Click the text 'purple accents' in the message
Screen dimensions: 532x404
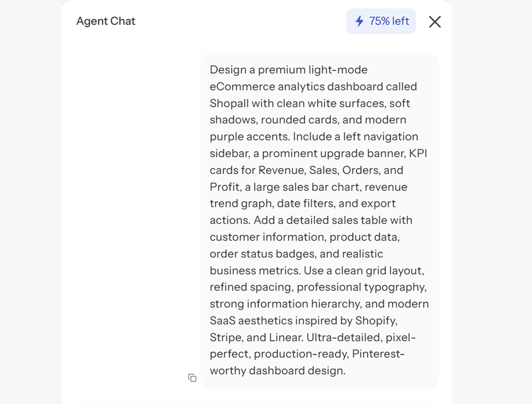click(x=249, y=137)
